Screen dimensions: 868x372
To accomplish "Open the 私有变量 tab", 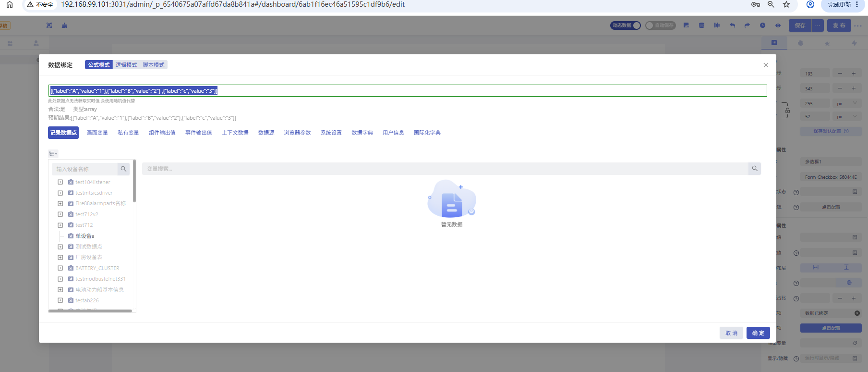I will click(x=128, y=133).
